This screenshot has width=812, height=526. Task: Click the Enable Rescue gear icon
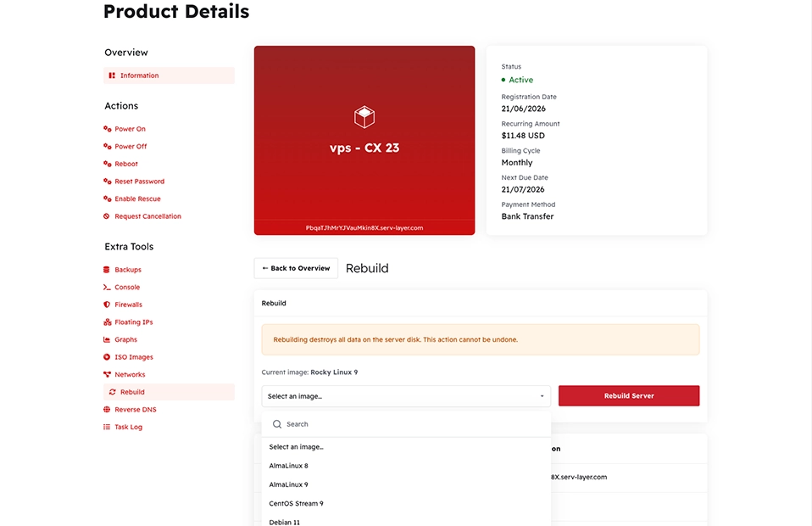click(x=107, y=199)
